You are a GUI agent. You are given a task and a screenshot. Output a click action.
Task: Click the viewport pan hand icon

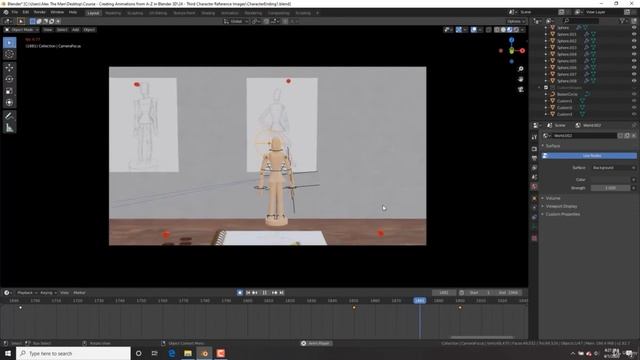tap(521, 79)
